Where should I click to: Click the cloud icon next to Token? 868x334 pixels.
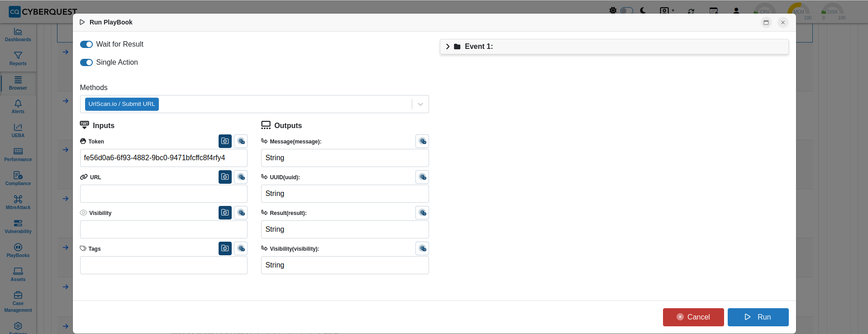click(241, 141)
